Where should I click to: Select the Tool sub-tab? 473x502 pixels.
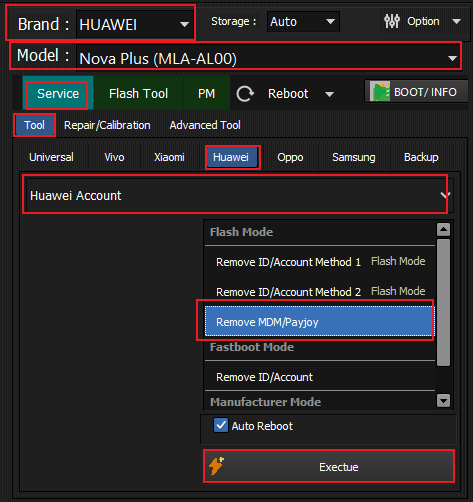pyautogui.click(x=34, y=125)
